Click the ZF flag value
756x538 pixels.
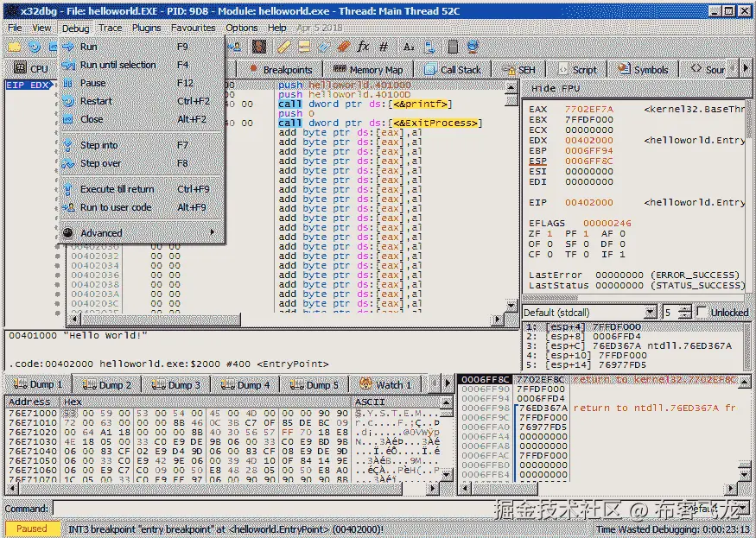(x=550, y=234)
